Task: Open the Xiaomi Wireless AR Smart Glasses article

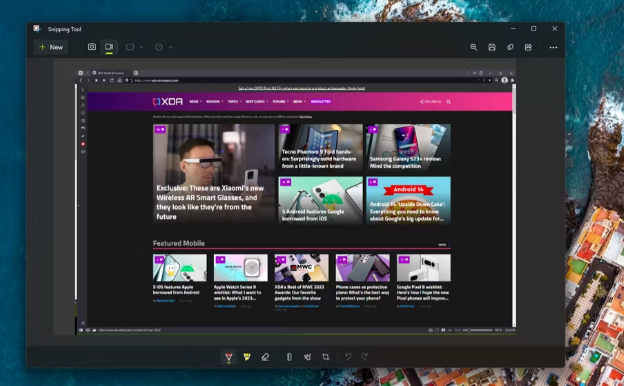Action: pyautogui.click(x=214, y=174)
